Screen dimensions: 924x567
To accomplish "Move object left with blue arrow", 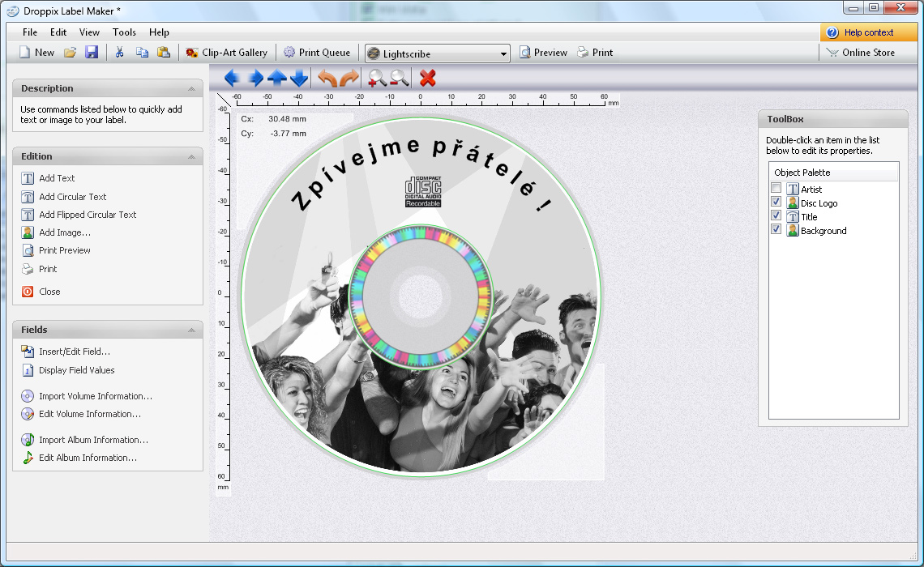I will click(232, 78).
